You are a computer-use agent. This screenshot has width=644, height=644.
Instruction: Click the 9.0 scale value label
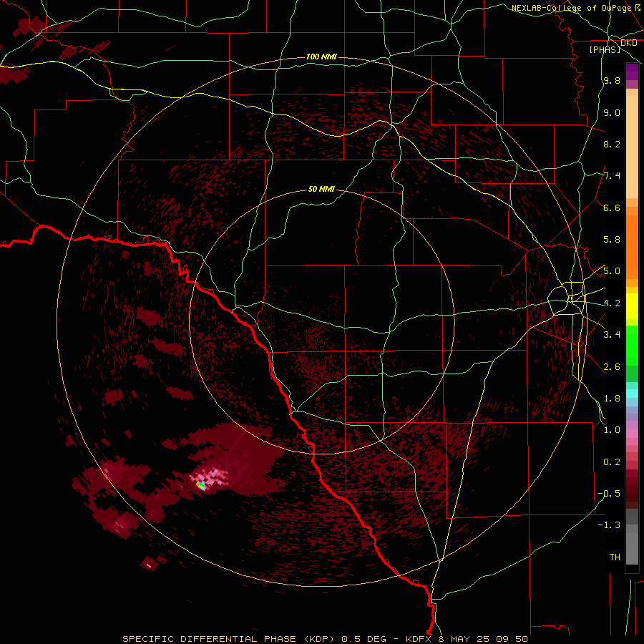click(612, 113)
